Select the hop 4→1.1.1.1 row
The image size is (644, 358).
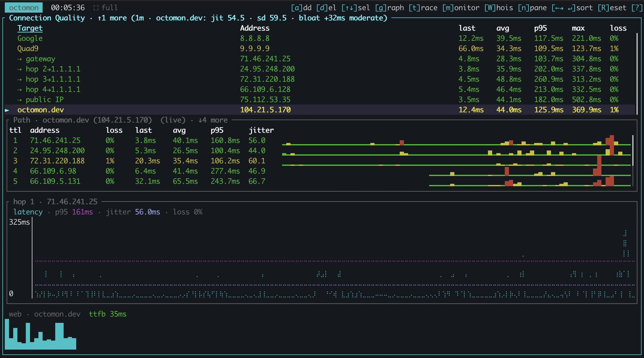(320, 89)
